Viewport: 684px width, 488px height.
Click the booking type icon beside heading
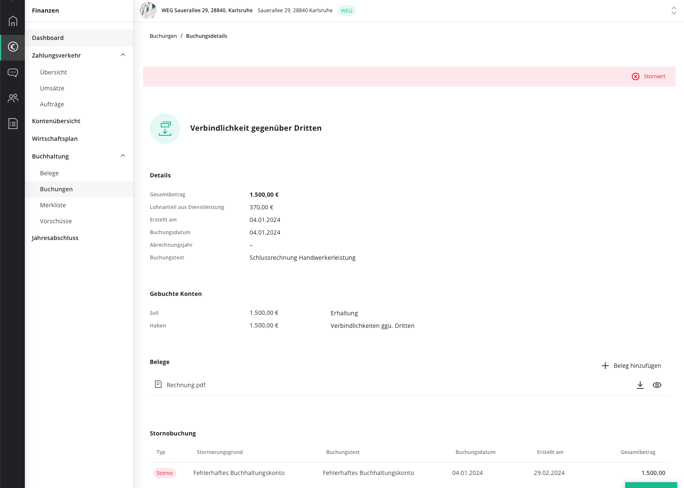point(165,129)
